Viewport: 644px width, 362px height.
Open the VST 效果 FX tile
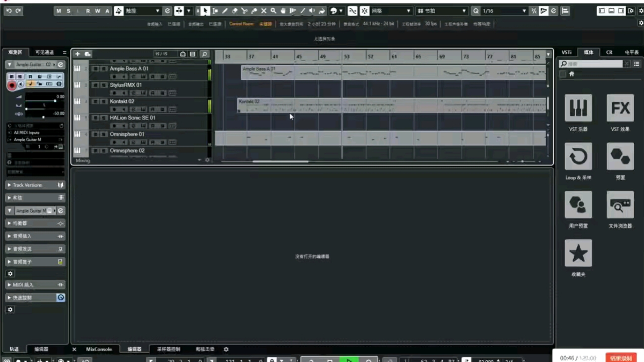coord(620,108)
